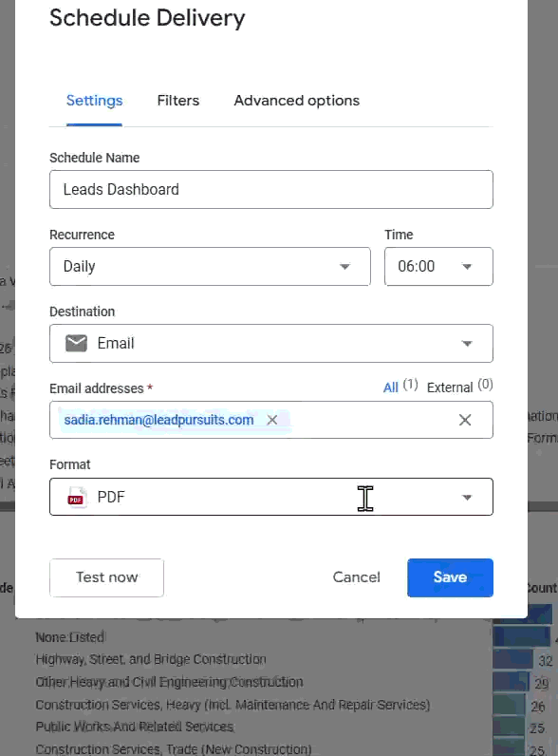Click the Email envelope icon

pyautogui.click(x=76, y=343)
